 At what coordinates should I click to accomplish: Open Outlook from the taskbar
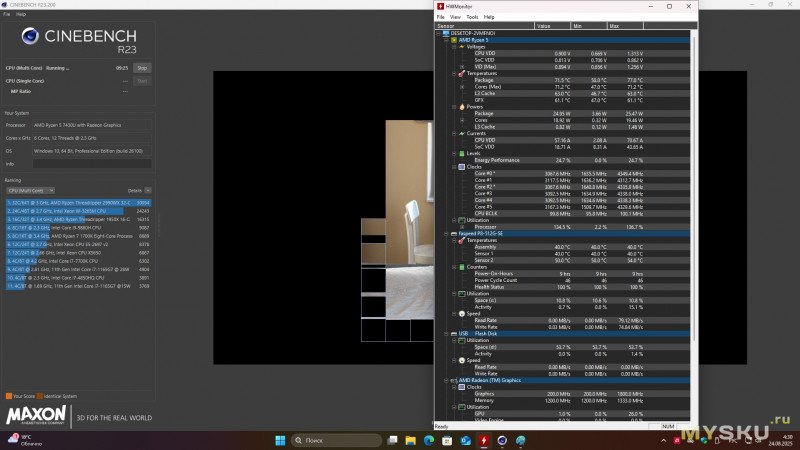click(466, 440)
